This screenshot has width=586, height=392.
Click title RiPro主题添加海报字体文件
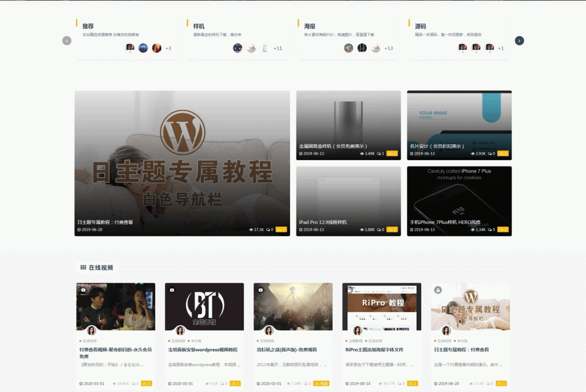(x=374, y=350)
